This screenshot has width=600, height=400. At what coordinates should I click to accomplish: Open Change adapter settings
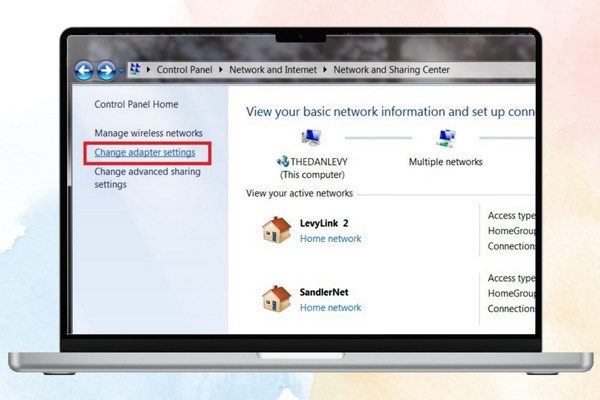[145, 152]
